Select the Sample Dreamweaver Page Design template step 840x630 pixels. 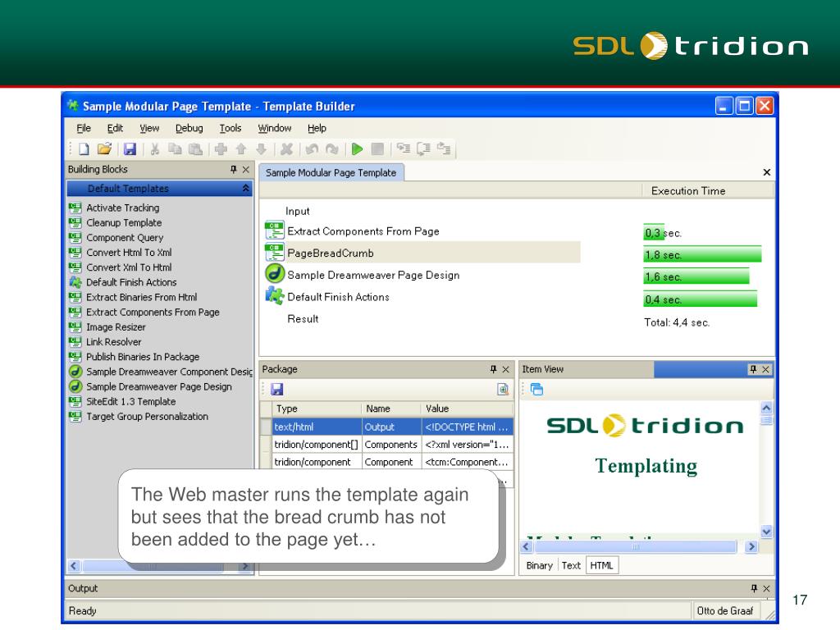(373, 275)
